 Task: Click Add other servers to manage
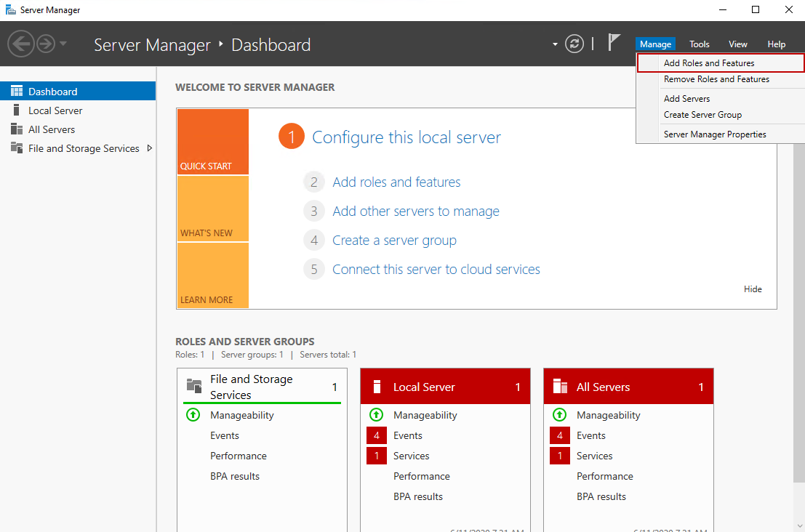pyautogui.click(x=415, y=211)
